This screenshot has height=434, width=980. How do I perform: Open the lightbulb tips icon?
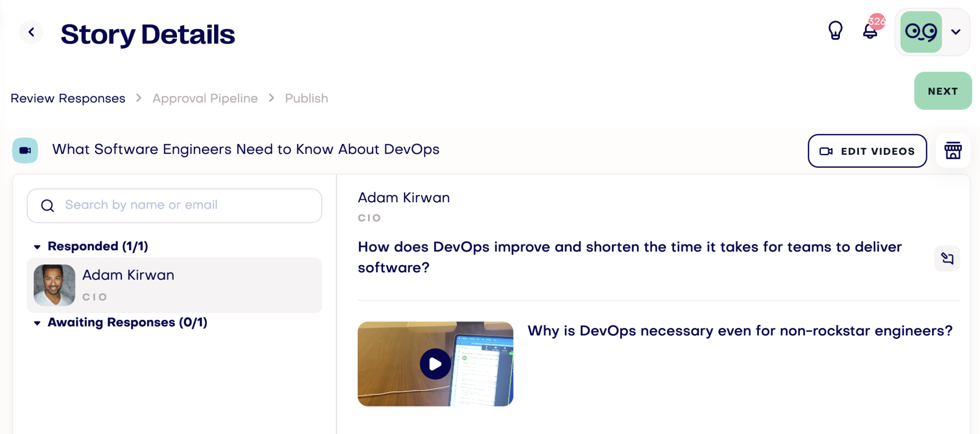point(835,31)
